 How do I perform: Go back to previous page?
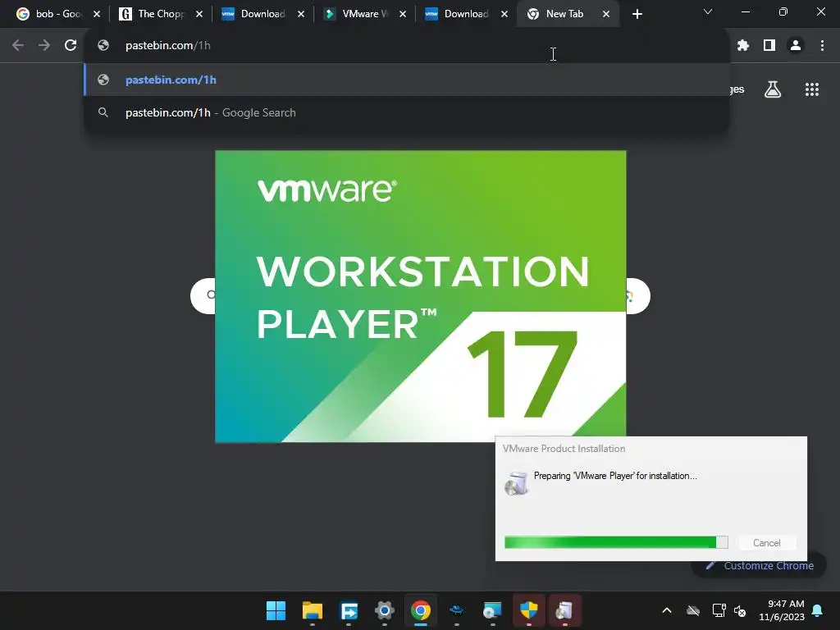[18, 46]
